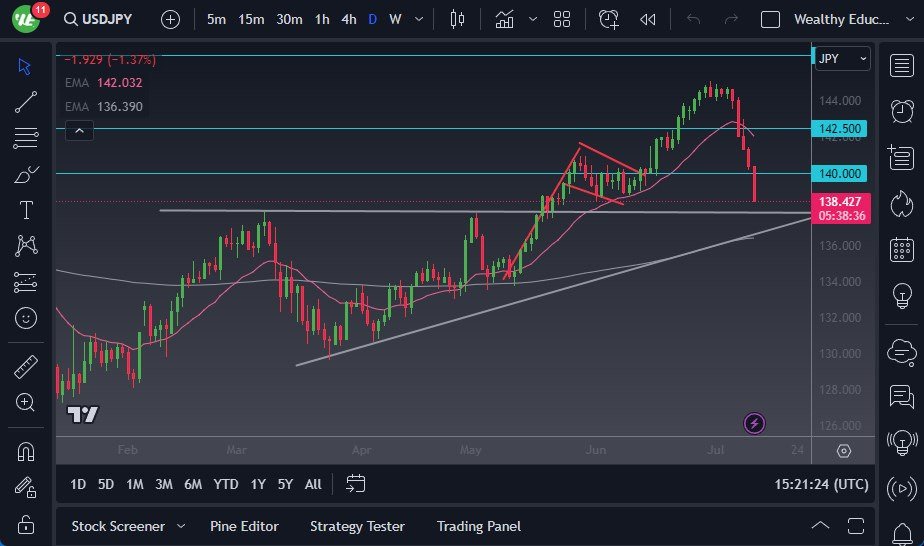The height and width of the screenshot is (546, 924).
Task: Set date range to YTD
Action: [x=226, y=484]
